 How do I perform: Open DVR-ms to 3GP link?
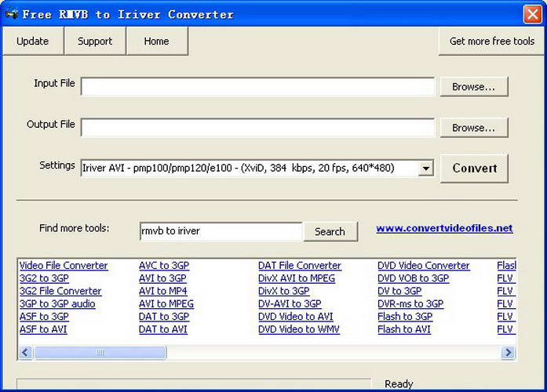tap(410, 304)
